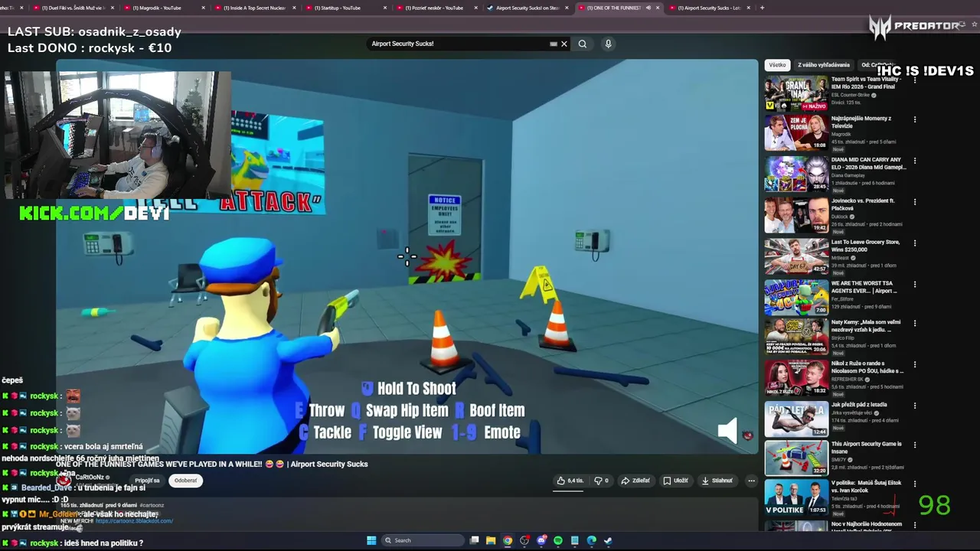980x551 pixels.
Task: Open Google Chrome from the taskbar
Action: click(x=508, y=540)
